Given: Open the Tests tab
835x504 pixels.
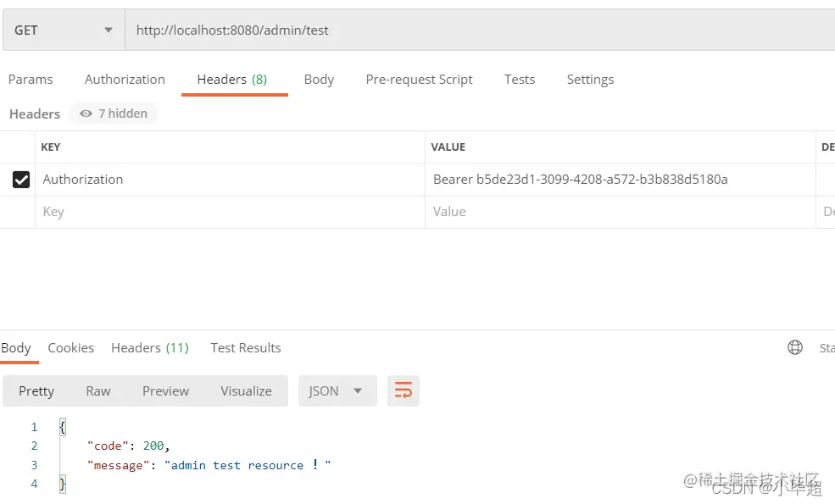Looking at the screenshot, I should tap(519, 80).
